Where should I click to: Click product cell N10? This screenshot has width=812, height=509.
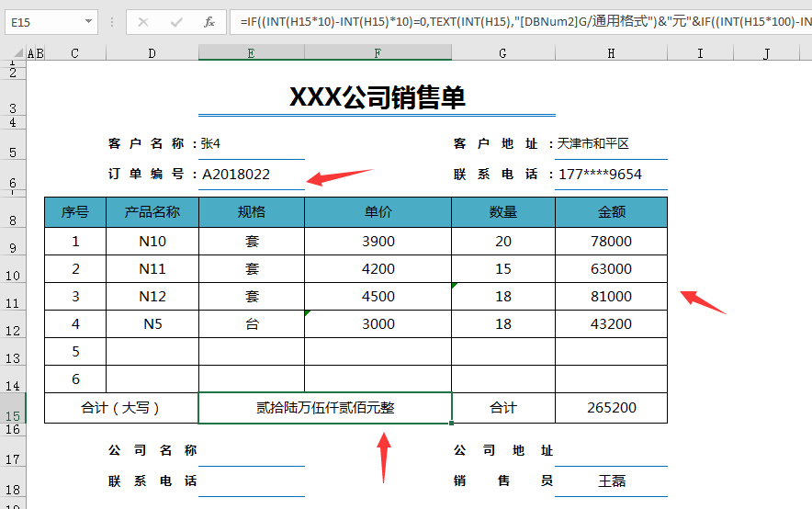click(x=152, y=242)
